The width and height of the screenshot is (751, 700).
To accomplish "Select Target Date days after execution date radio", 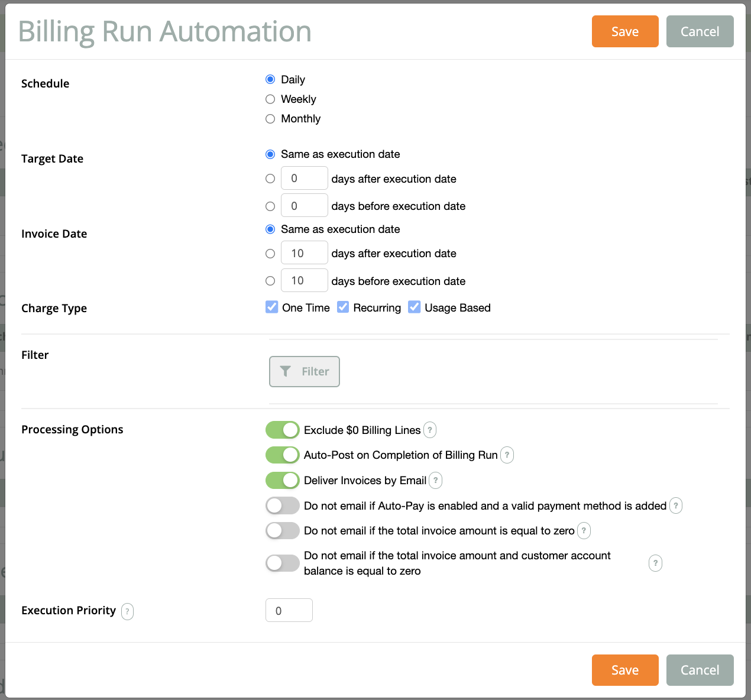I will [x=270, y=179].
